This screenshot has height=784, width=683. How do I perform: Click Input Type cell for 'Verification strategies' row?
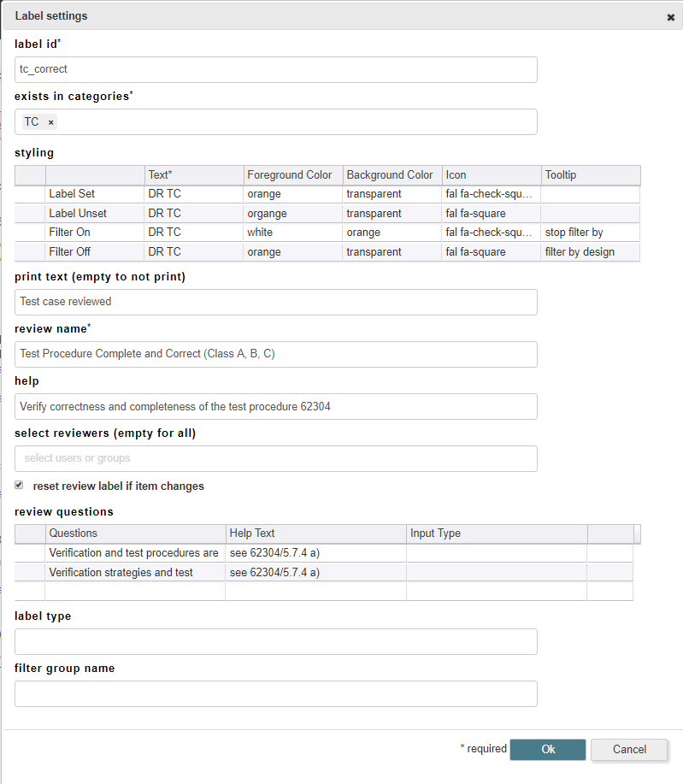[497, 573]
